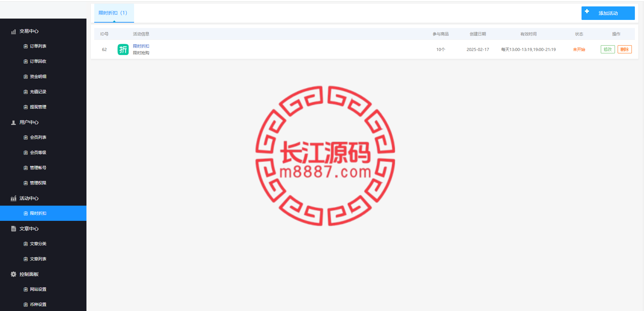Screen dimensions: 644x311
Task: Select the 限时折扣 (1) tab
Action: point(114,13)
